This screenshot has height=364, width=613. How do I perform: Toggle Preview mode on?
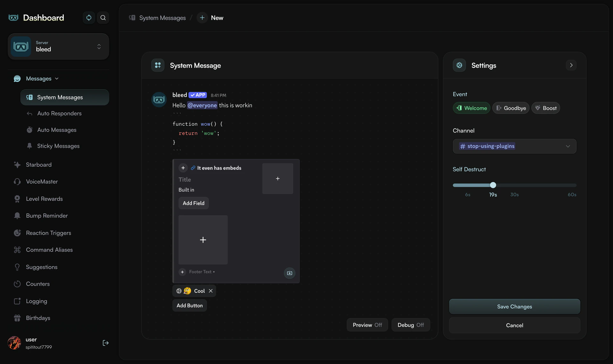coord(367,325)
